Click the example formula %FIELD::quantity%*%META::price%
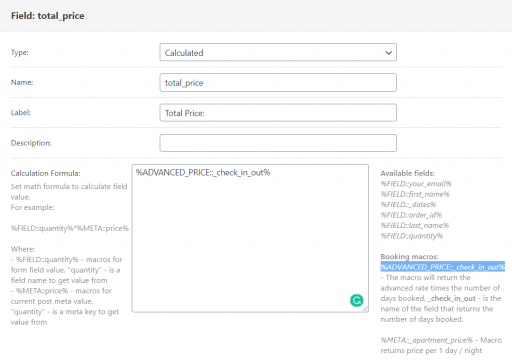The image size is (512, 363). click(70, 228)
